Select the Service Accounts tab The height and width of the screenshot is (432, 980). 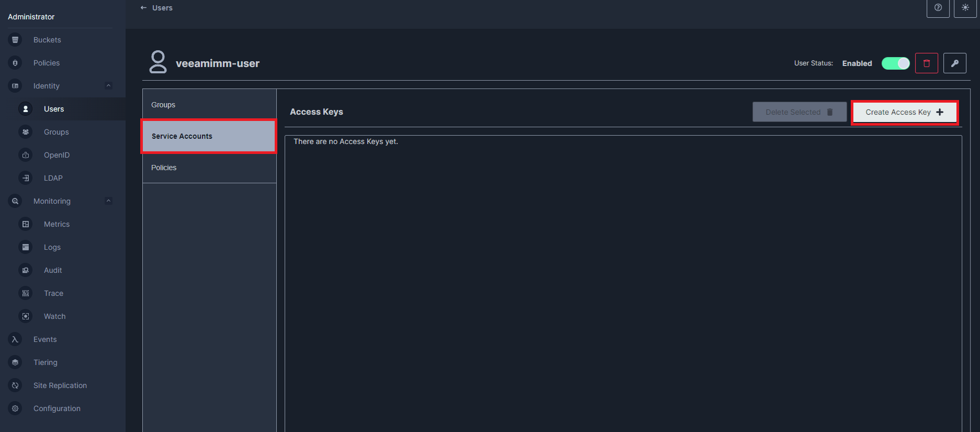pyautogui.click(x=209, y=136)
